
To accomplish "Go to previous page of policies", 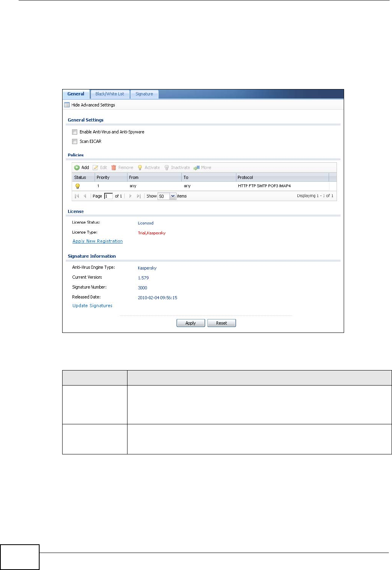I will click(85, 196).
